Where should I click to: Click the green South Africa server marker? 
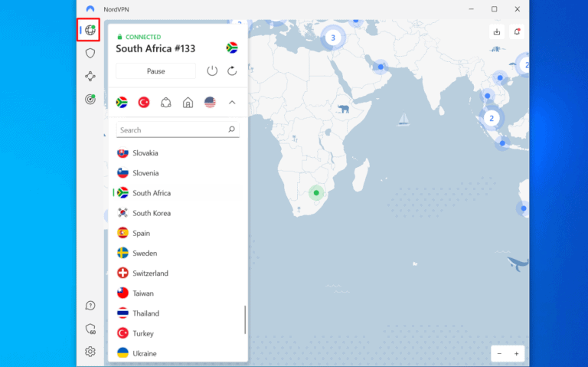click(316, 193)
